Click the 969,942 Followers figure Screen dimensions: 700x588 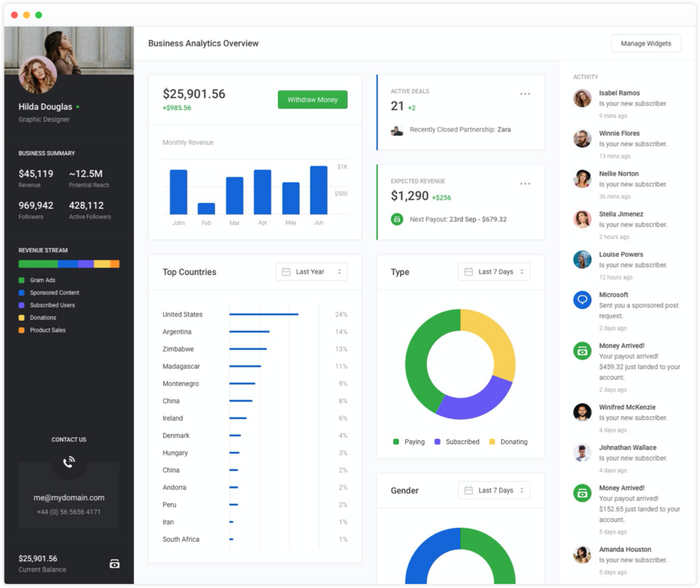click(36, 206)
